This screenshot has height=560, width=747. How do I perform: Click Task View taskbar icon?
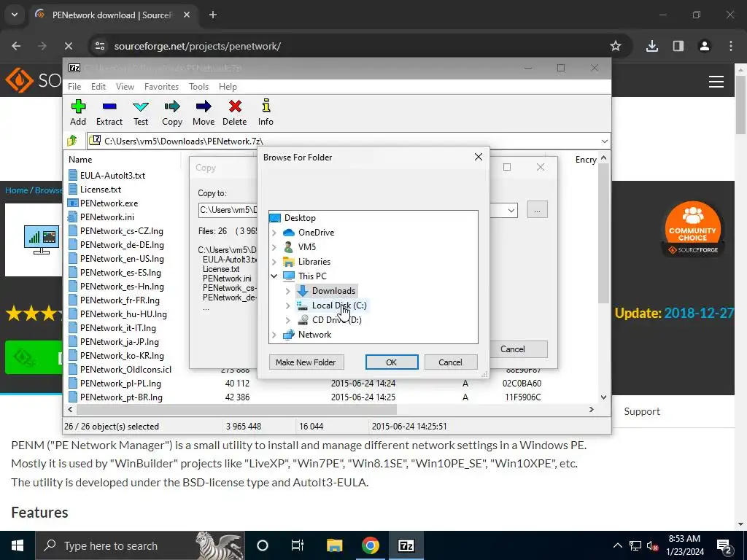point(298,545)
